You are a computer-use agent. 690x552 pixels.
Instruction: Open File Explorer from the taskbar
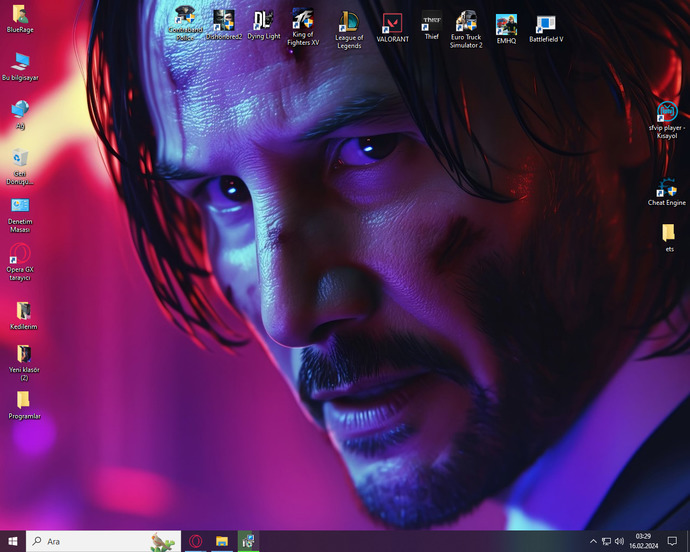point(222,541)
